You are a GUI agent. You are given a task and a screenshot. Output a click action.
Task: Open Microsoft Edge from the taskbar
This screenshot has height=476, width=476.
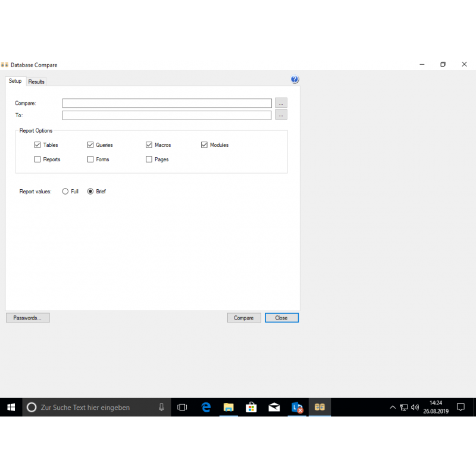206,408
